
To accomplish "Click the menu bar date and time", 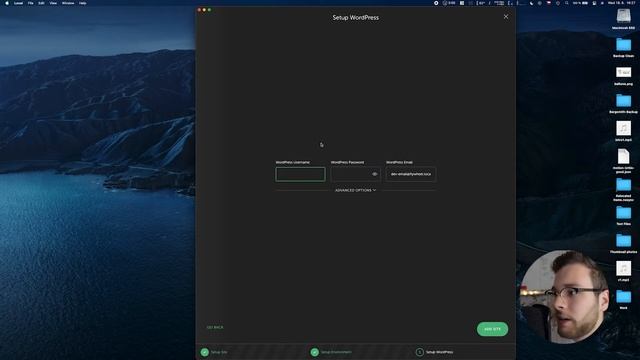I will pos(622,3).
